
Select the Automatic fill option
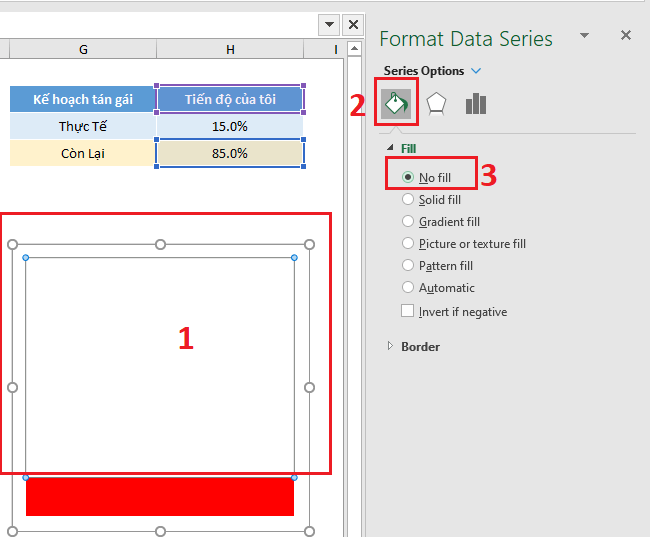pyautogui.click(x=408, y=287)
